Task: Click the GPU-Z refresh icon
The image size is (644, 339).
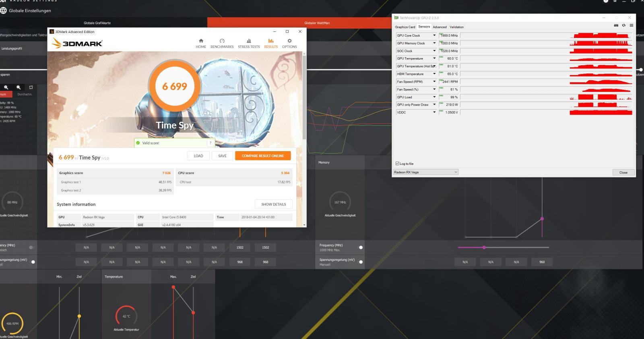Action: coord(624,25)
